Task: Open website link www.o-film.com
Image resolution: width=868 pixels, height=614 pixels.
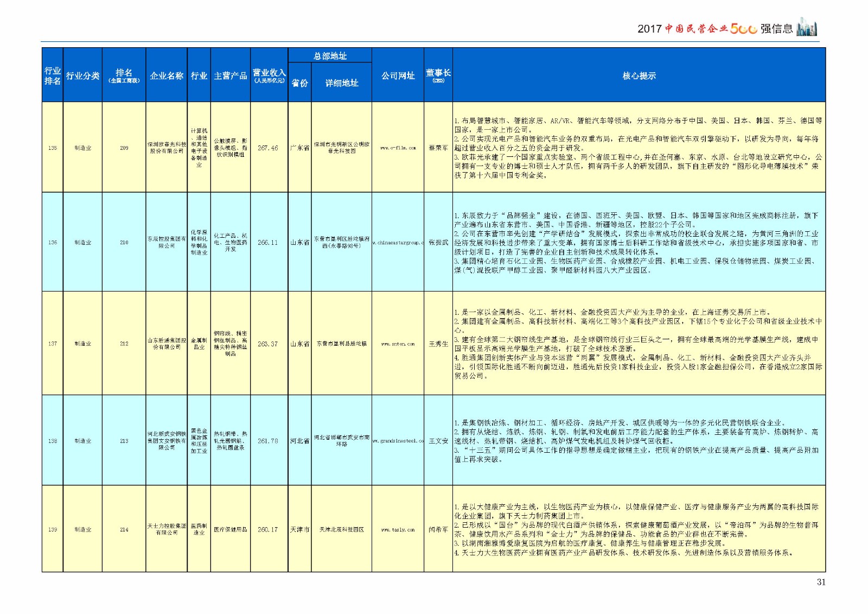Action: tap(398, 148)
